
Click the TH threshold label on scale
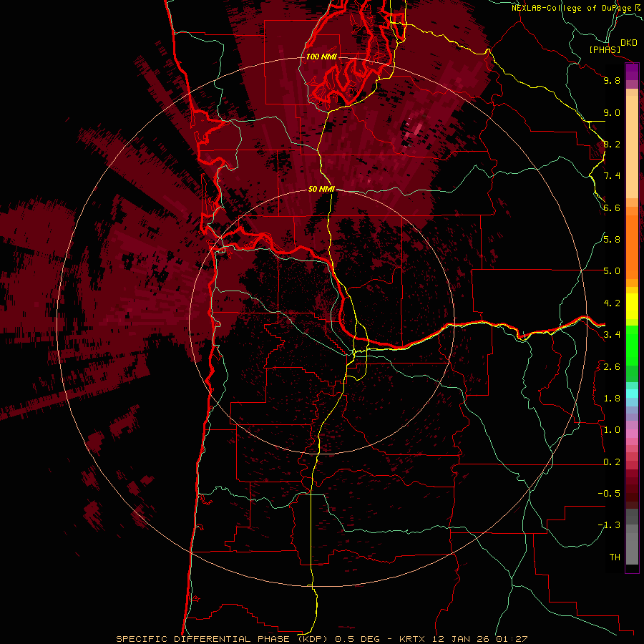pos(615,557)
